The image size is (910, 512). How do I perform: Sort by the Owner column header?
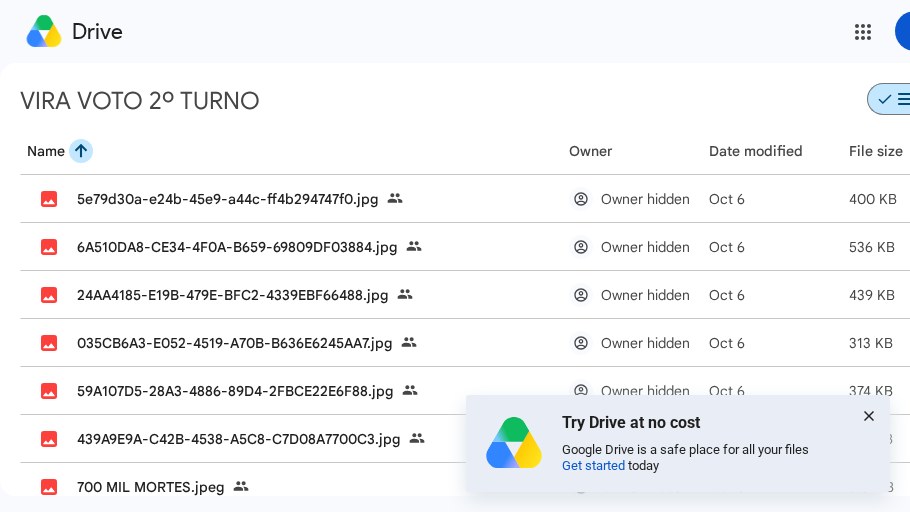coord(590,151)
